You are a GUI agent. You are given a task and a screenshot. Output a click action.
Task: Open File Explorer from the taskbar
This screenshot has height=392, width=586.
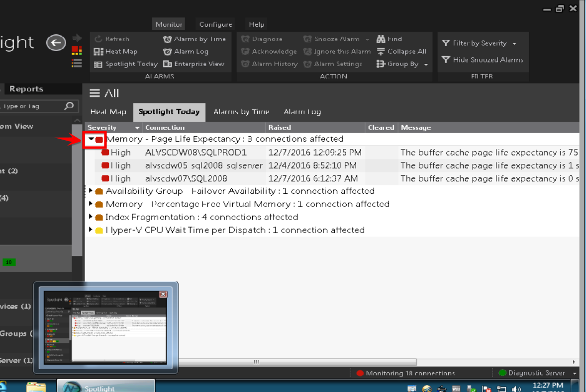[36, 387]
